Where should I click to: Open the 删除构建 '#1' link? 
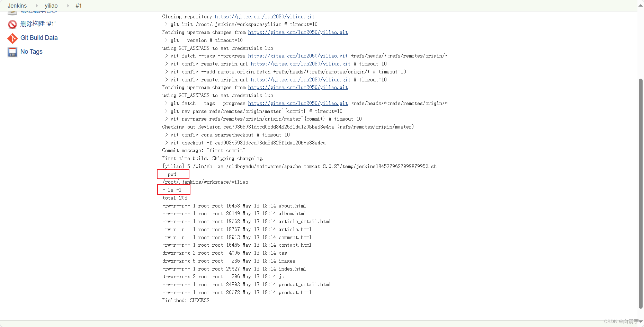coord(38,24)
